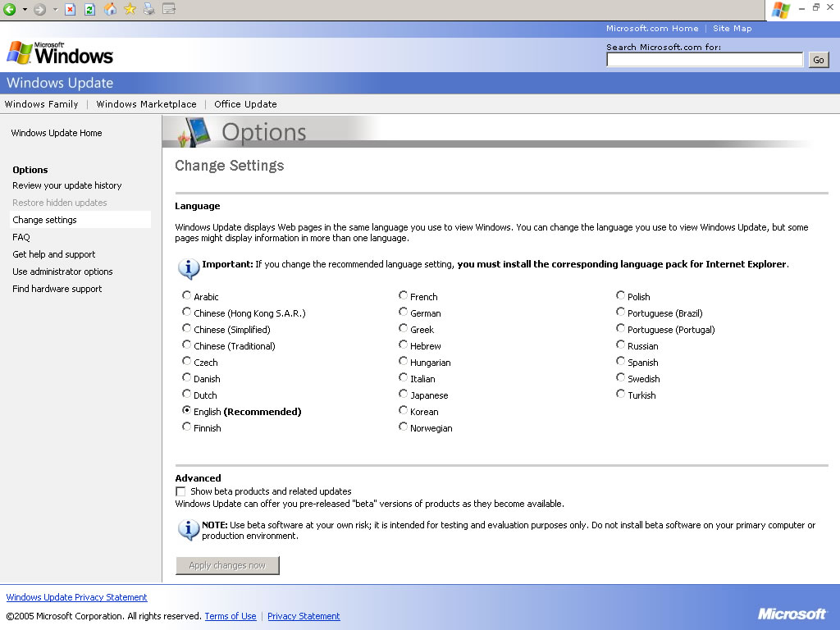Select the Swedish radio button
840x630 pixels.
point(620,377)
